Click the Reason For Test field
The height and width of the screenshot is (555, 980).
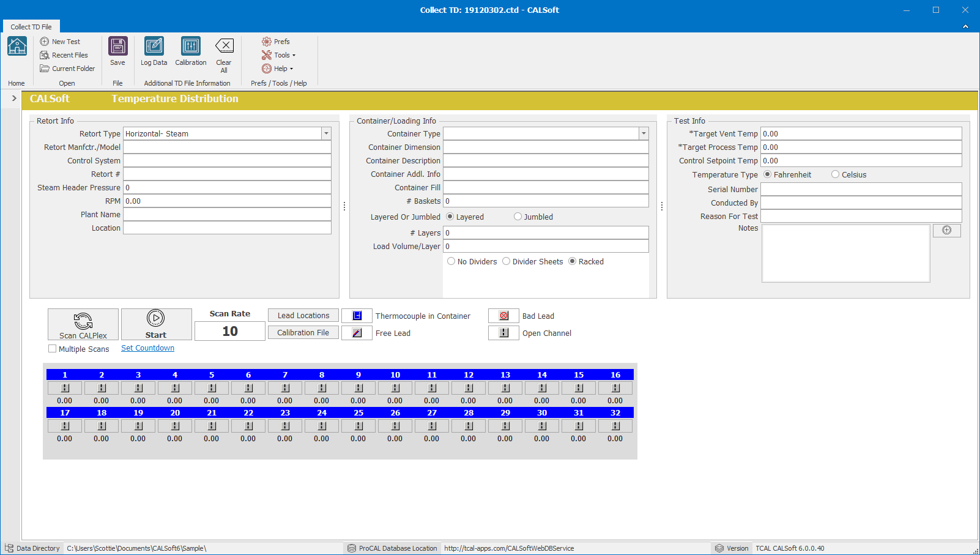click(861, 217)
